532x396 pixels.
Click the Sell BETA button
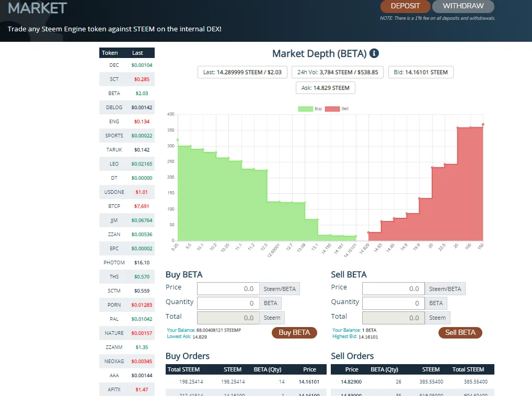(x=460, y=333)
